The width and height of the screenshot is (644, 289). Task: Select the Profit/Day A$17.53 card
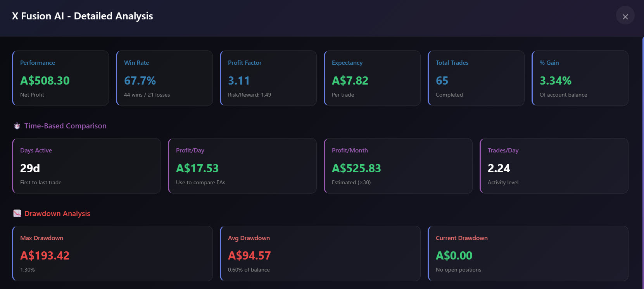(x=242, y=166)
